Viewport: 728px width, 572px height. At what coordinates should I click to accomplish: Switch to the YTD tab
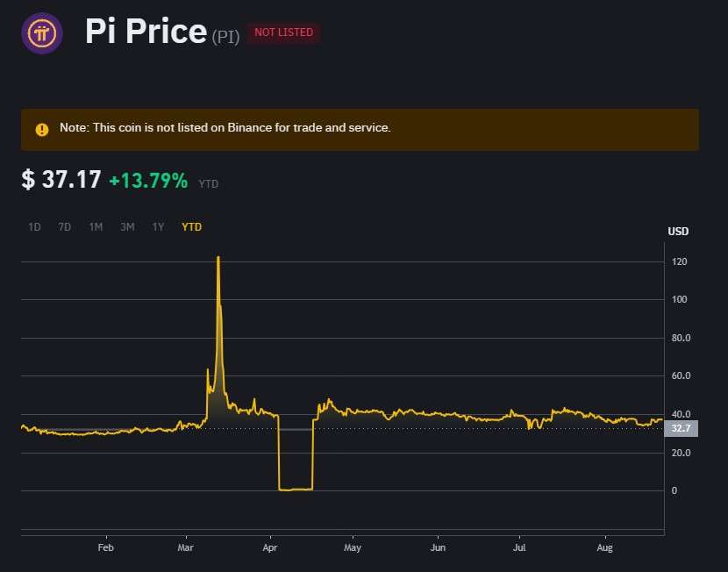[x=190, y=226]
